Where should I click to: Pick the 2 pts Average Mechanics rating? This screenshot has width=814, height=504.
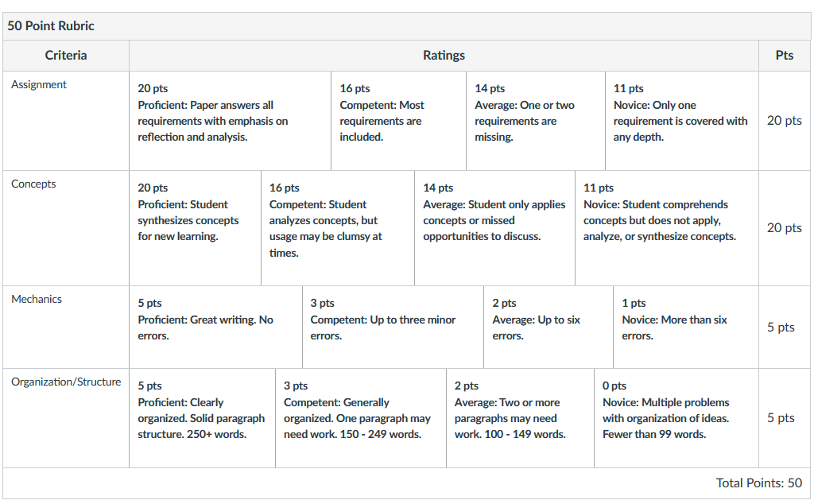[548, 327]
